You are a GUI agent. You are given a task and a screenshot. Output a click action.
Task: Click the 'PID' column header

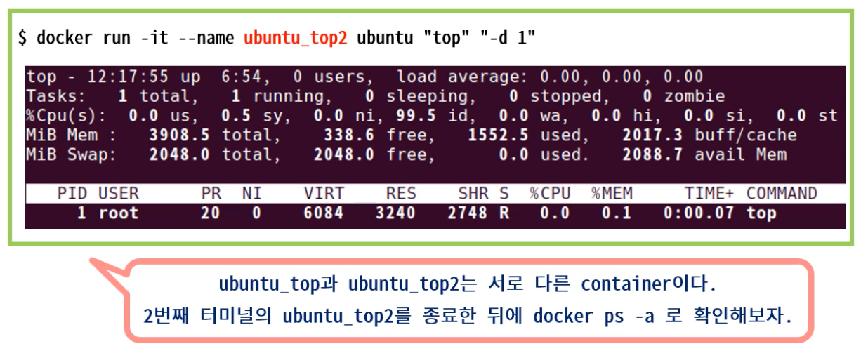(72, 193)
